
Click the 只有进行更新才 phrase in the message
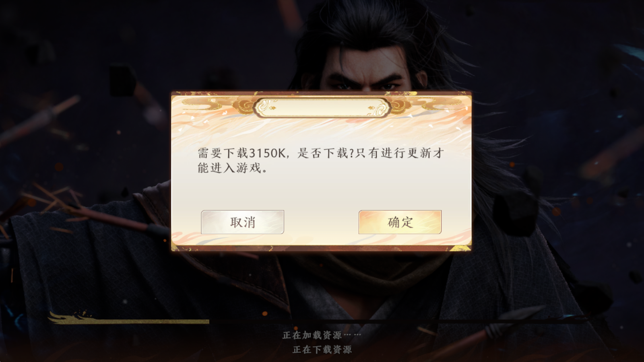[x=400, y=153]
